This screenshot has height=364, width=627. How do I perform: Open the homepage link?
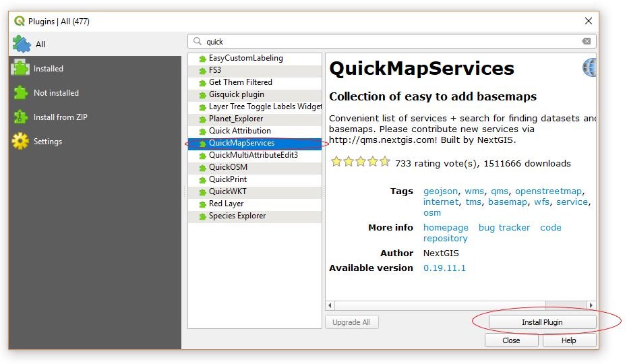pyautogui.click(x=446, y=228)
